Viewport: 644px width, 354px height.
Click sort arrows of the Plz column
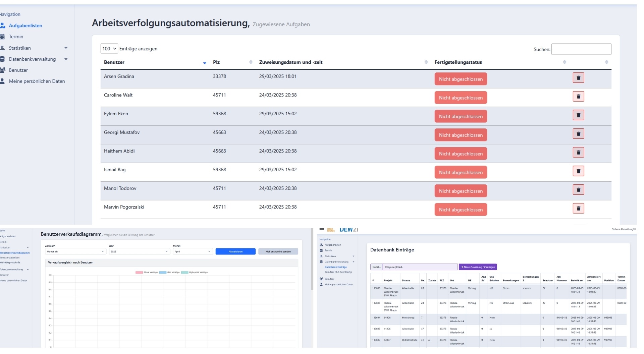point(251,62)
